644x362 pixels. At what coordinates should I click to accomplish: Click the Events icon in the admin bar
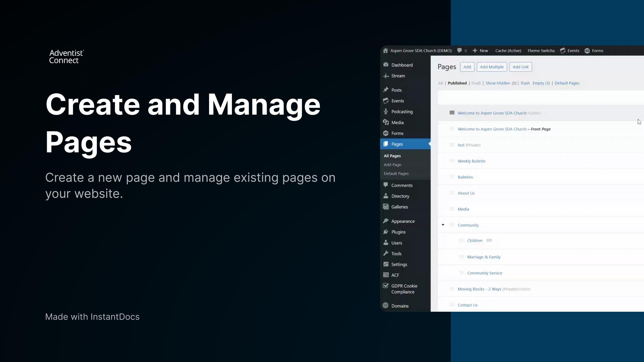[x=563, y=51]
